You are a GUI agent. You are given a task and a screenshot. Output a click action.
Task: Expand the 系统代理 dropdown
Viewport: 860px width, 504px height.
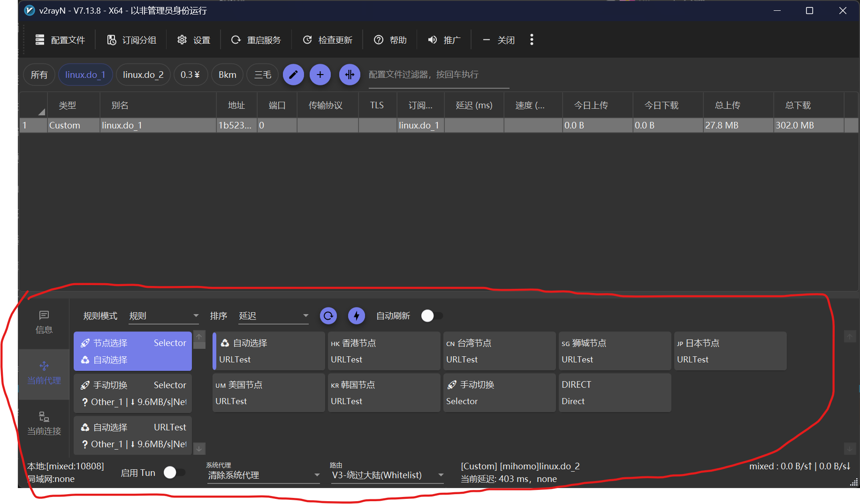click(264, 475)
